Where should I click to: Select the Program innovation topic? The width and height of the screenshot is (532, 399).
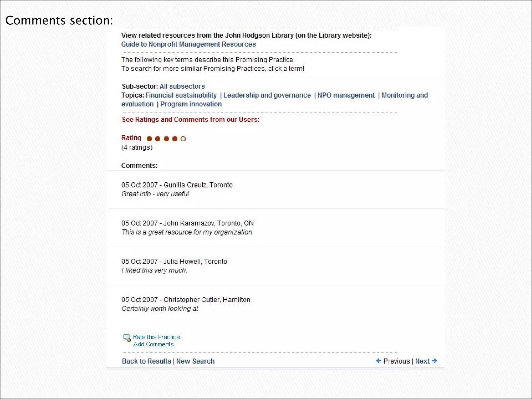pyautogui.click(x=191, y=104)
